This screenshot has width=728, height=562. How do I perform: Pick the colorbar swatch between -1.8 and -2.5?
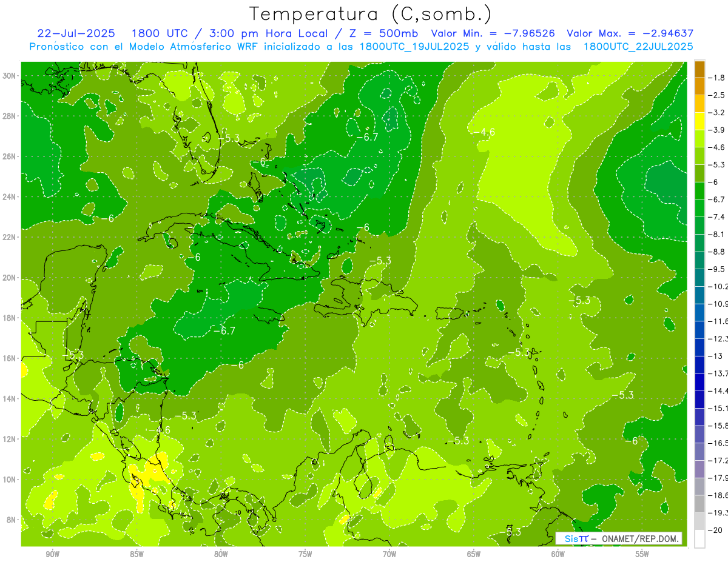pos(699,87)
